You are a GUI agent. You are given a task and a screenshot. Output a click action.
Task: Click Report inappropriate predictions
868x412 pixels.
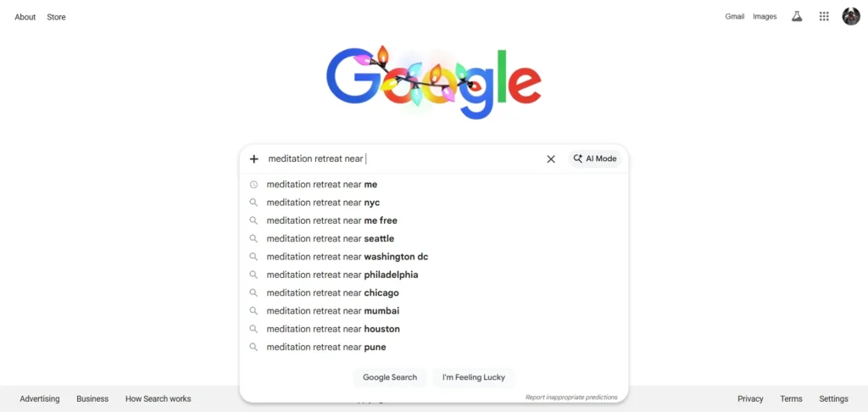click(571, 397)
